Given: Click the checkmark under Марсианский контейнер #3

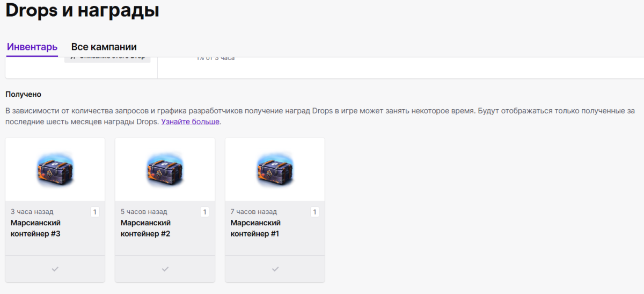Looking at the screenshot, I should [x=55, y=269].
